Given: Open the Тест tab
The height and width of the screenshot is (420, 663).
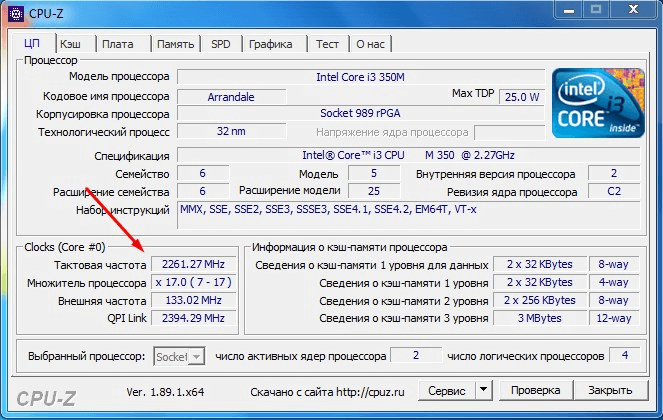Looking at the screenshot, I should 327,44.
